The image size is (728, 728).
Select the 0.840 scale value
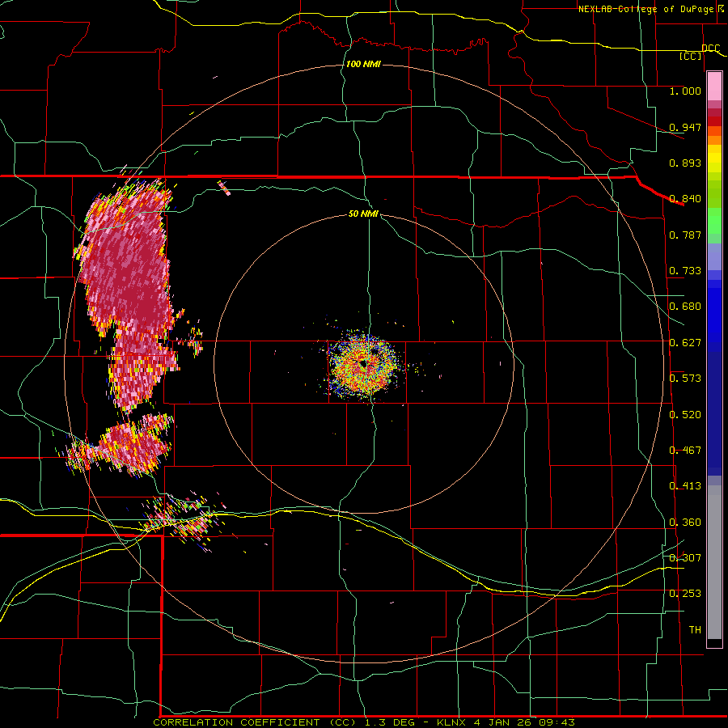[x=685, y=199]
